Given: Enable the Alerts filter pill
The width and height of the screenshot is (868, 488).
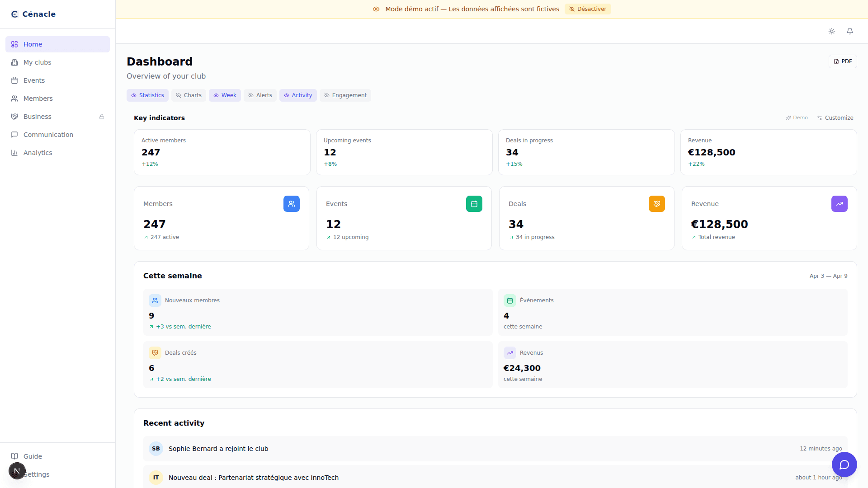Looking at the screenshot, I should coord(260,95).
